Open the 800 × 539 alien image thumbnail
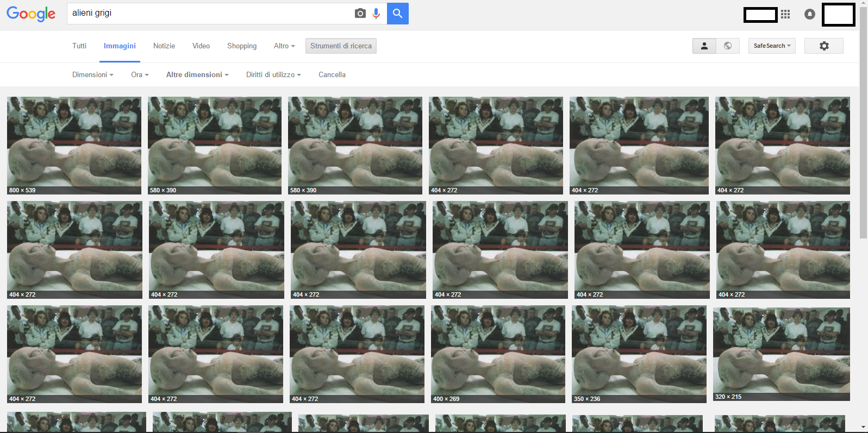868x433 pixels. coord(74,145)
